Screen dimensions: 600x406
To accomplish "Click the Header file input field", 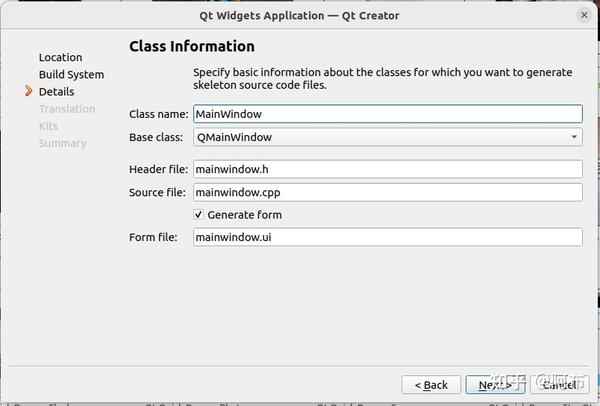I will click(x=387, y=169).
